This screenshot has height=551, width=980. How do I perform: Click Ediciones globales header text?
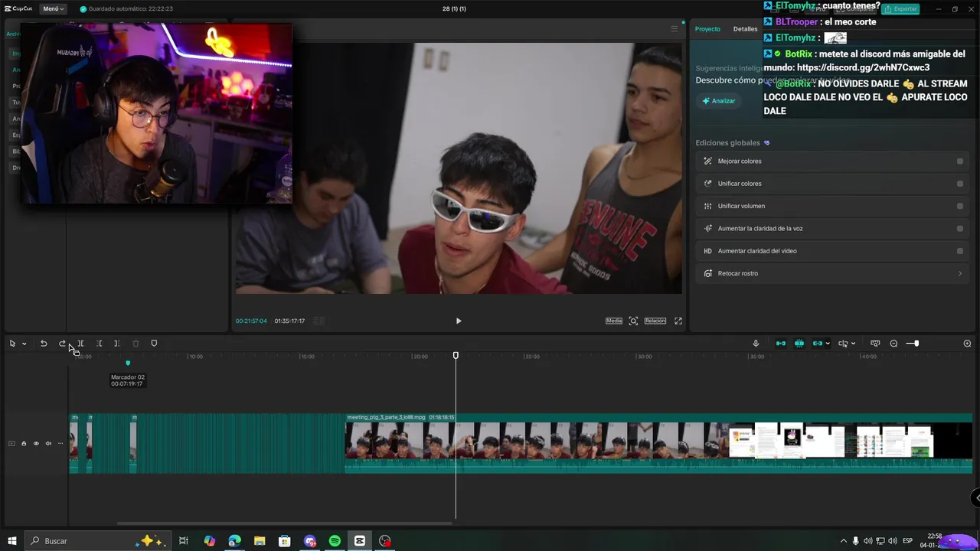coord(727,143)
